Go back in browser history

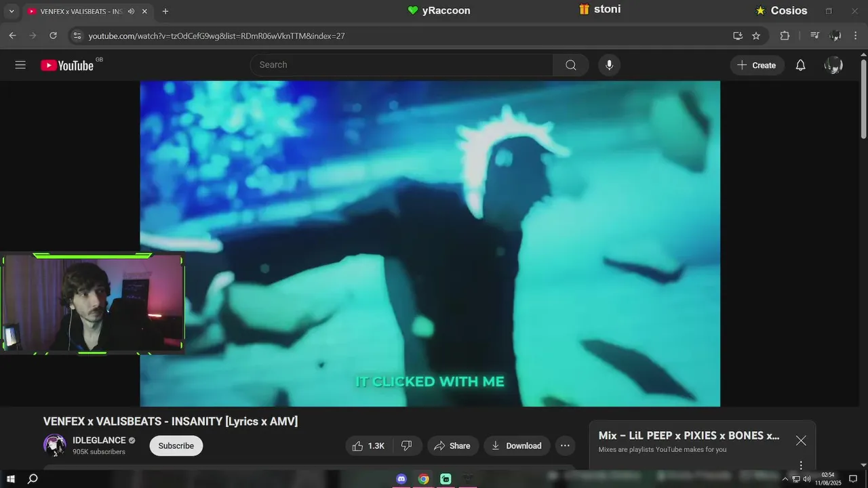12,35
